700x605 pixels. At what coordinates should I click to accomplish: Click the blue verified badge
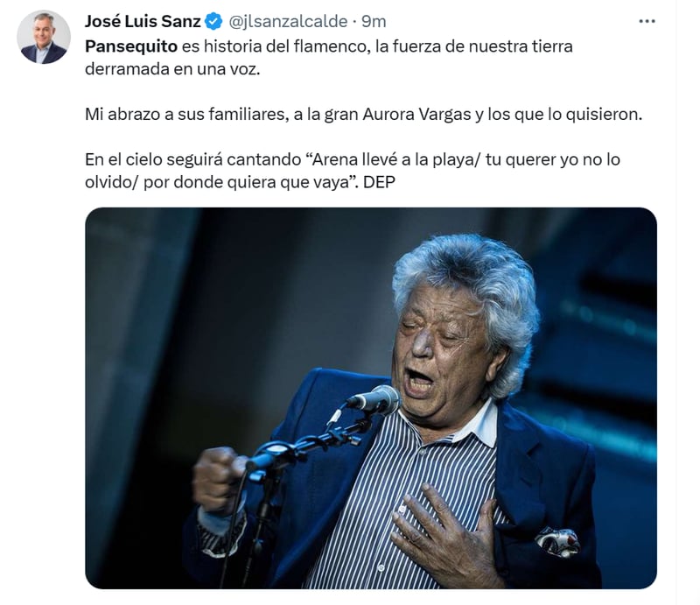(214, 21)
